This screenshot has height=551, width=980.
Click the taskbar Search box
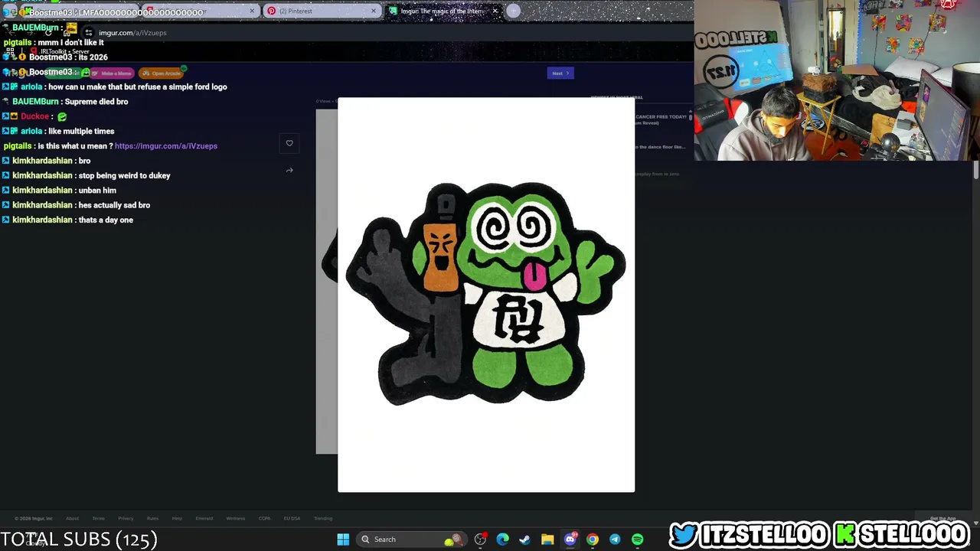click(x=412, y=540)
